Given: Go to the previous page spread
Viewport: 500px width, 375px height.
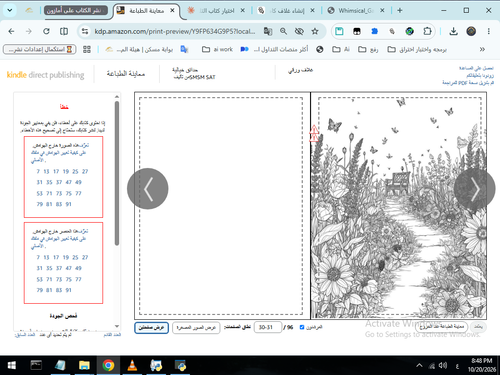Looking at the screenshot, I should 148,189.
